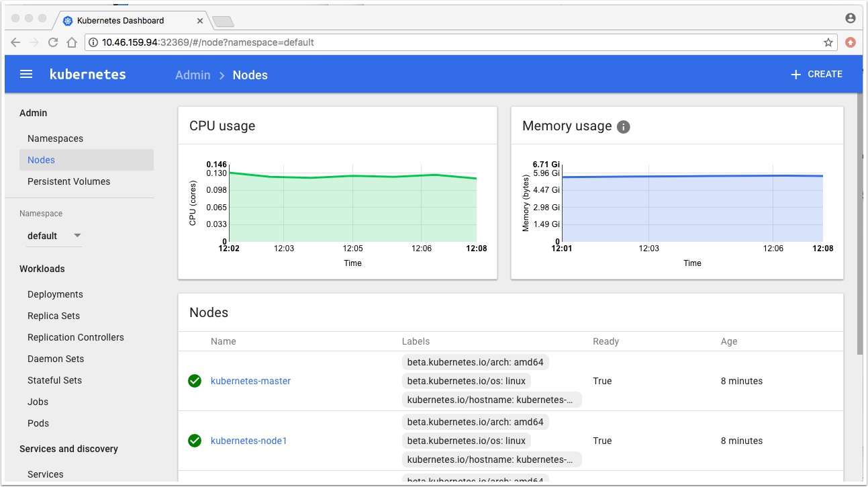Click the browser forward arrow
The image size is (868, 487).
pyautogui.click(x=34, y=42)
